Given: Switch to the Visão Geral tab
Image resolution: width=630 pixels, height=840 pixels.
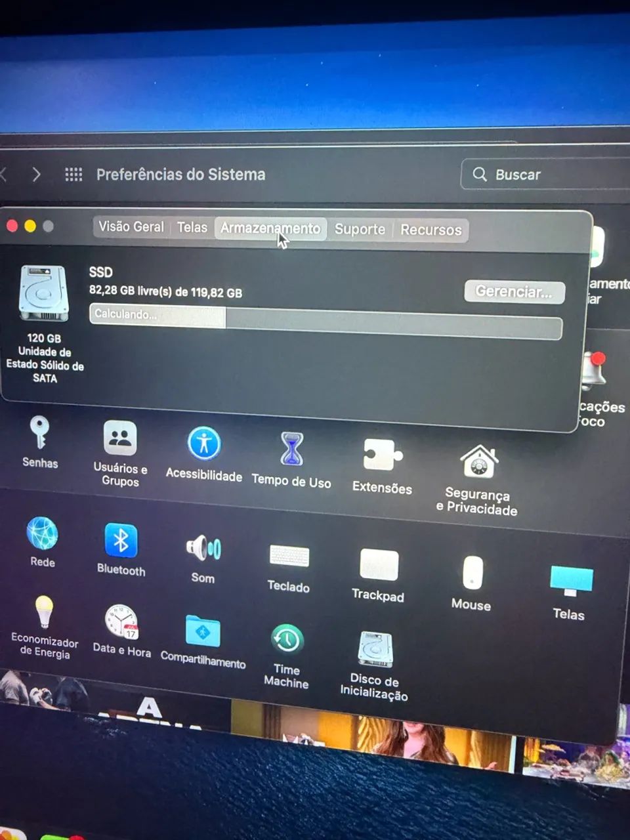Looking at the screenshot, I should 131,226.
